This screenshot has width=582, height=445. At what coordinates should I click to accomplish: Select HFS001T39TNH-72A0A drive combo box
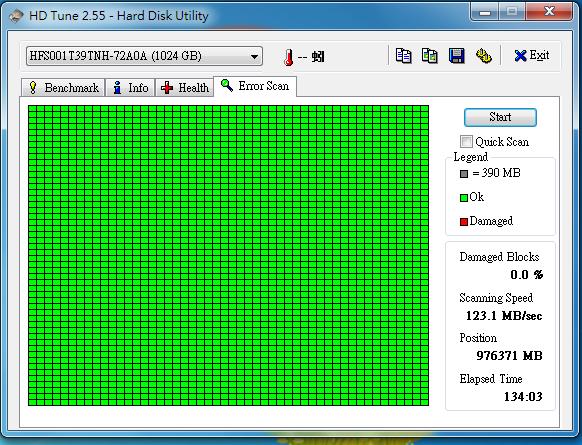[x=144, y=56]
